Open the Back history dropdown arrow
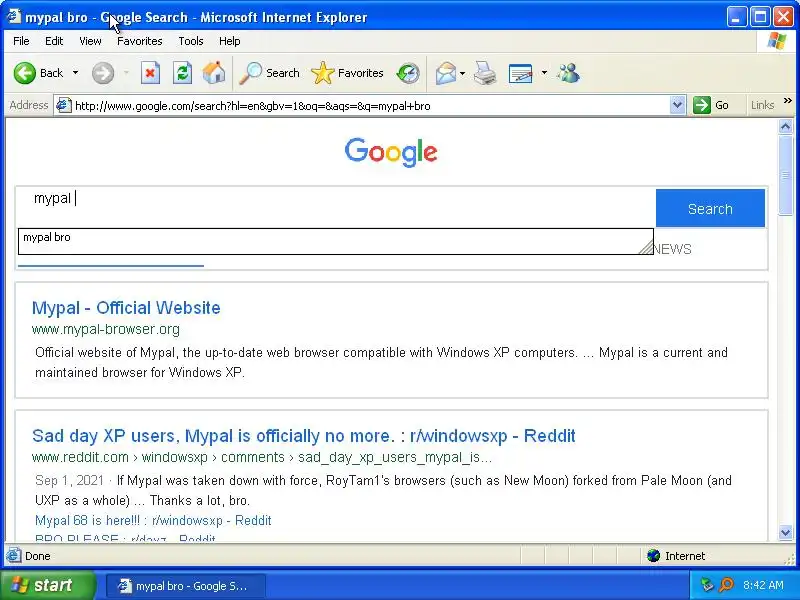The height and width of the screenshot is (600, 800). (76, 73)
